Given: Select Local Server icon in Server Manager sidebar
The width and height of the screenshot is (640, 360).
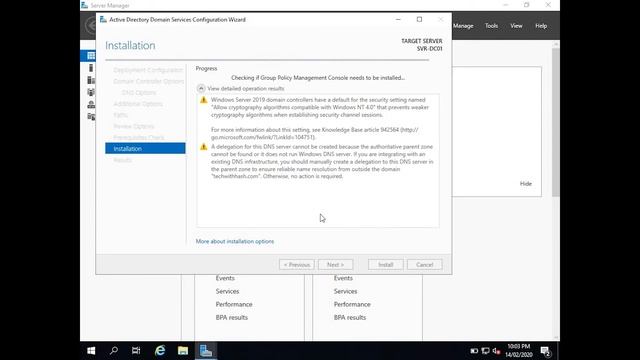Looking at the screenshot, I should point(91,68).
